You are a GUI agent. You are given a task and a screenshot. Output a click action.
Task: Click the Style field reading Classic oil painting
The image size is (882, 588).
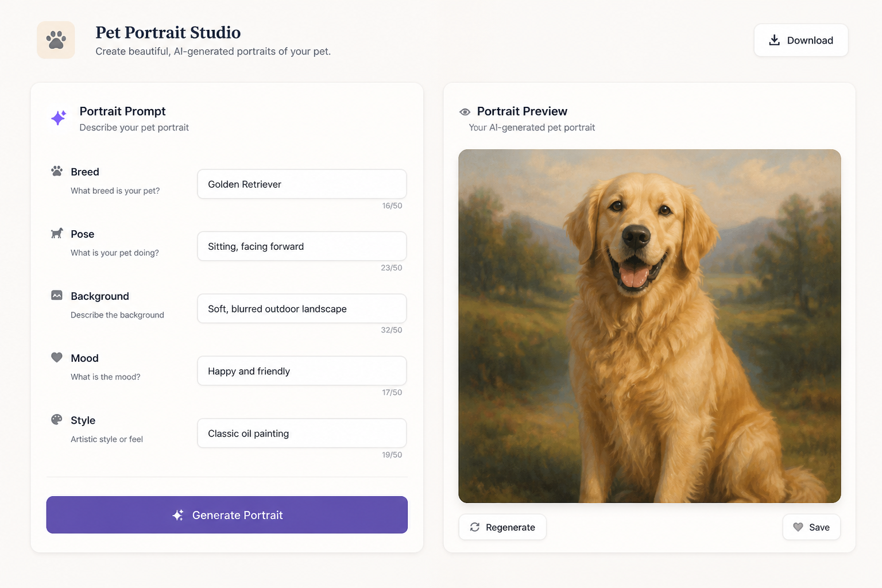point(302,434)
